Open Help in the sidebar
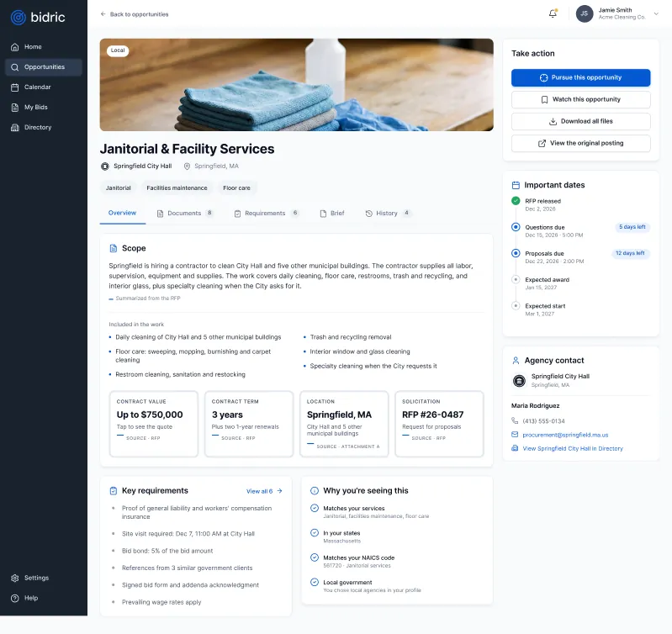Viewport: 672px width, 634px height. point(43,598)
